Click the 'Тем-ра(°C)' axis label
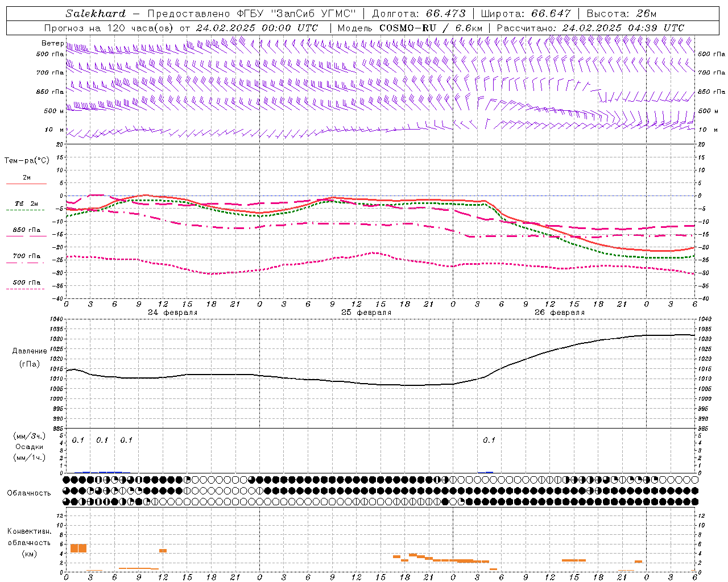 coord(27,161)
